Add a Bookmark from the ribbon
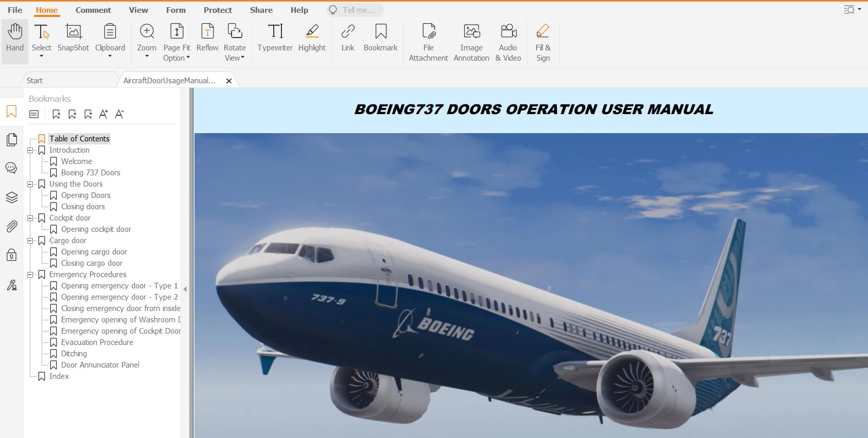This screenshot has width=868, height=438. [x=381, y=38]
